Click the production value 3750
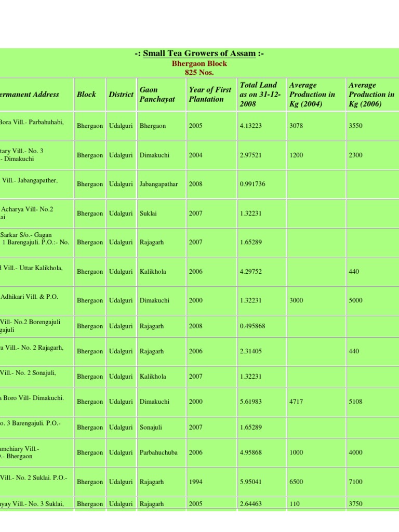This screenshot has height=532, width=399. (355, 504)
